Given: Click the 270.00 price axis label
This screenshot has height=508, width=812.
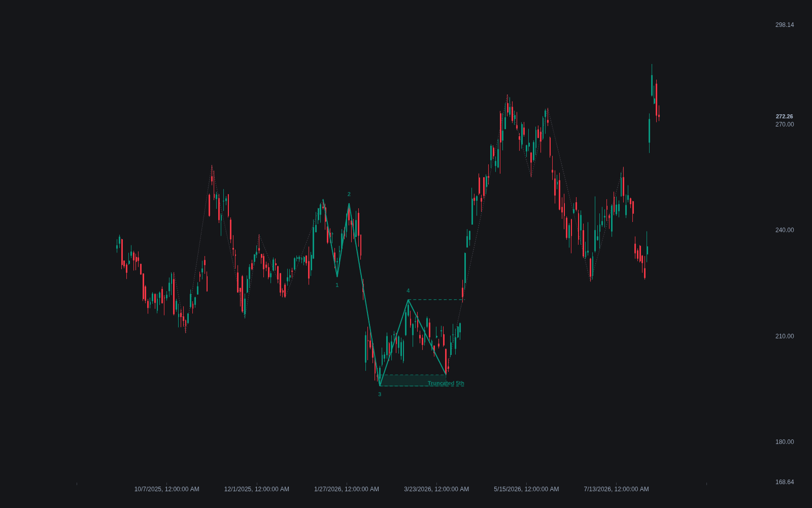Looking at the screenshot, I should click(784, 124).
